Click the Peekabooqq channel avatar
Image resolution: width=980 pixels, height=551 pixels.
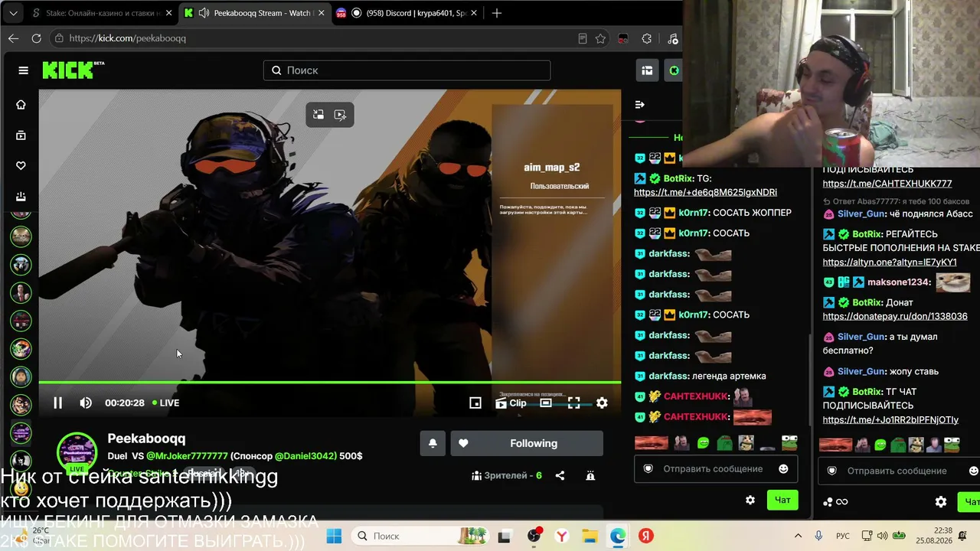point(77,451)
